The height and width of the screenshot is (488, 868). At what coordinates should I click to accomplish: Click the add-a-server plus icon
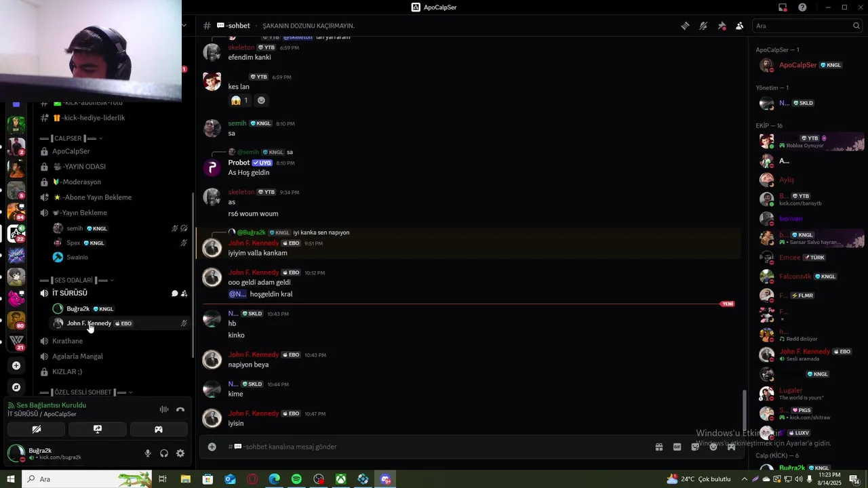[16, 365]
